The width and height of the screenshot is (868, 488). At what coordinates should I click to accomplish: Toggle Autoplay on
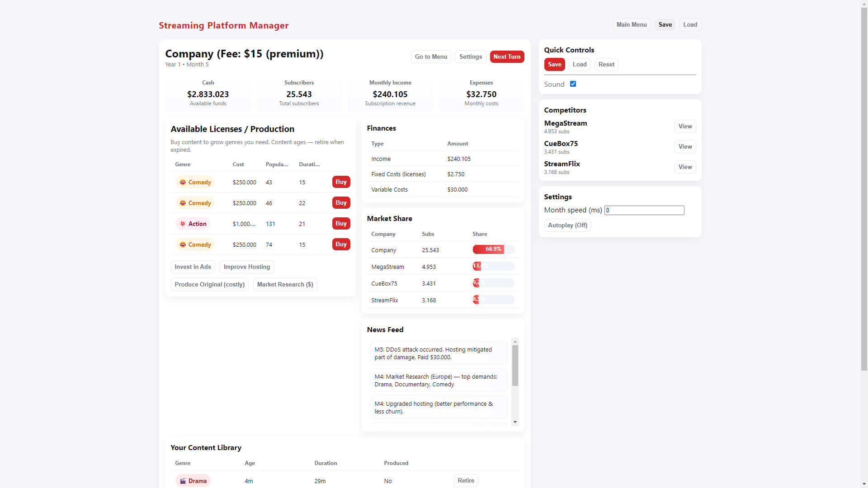click(567, 225)
